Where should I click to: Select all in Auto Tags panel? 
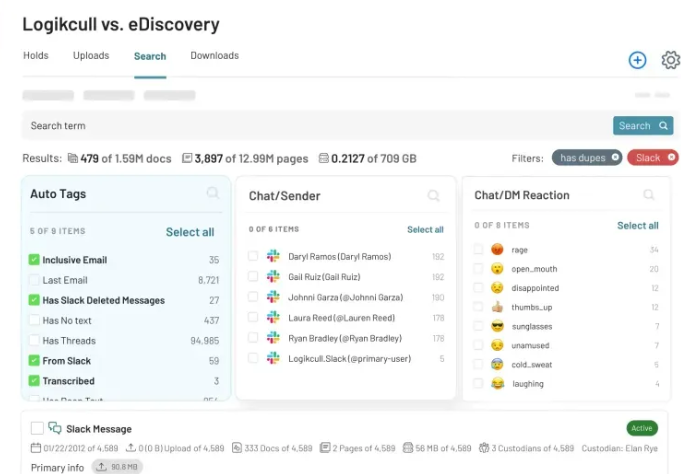coord(190,232)
